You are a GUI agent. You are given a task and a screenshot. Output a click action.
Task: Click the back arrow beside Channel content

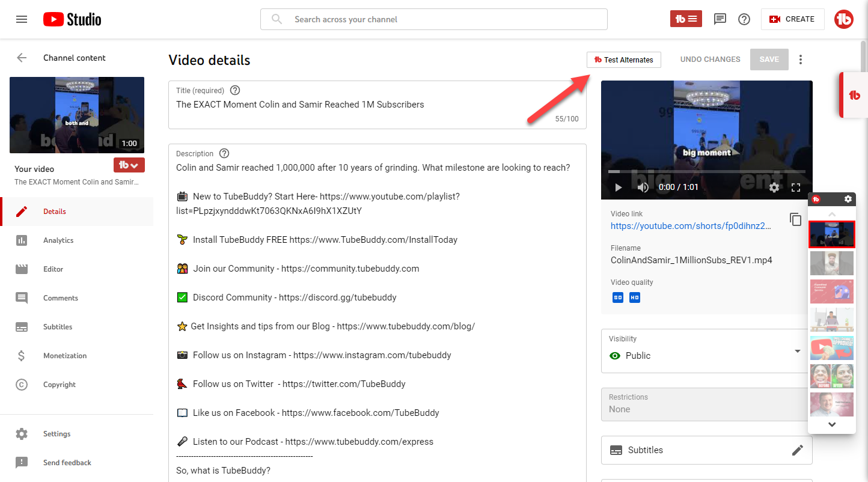point(22,58)
